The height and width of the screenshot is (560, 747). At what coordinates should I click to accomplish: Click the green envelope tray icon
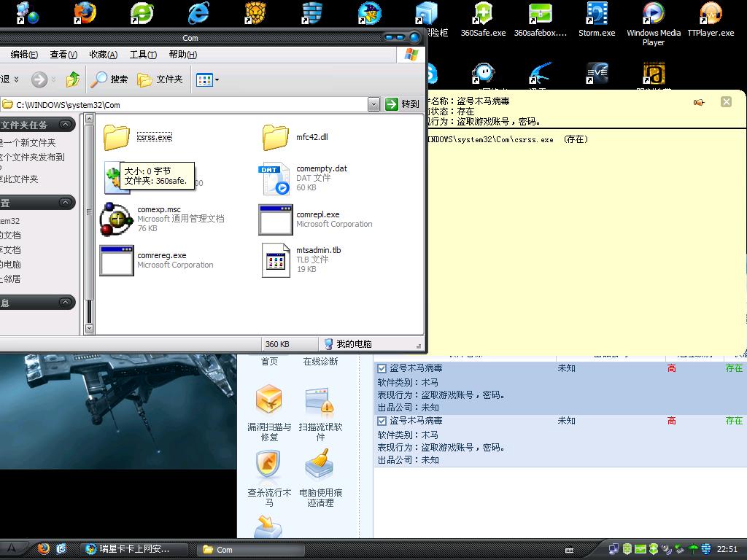640,550
